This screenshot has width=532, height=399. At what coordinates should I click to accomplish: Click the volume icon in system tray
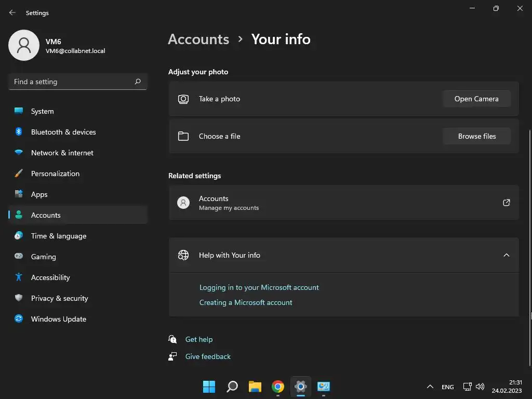point(480,387)
